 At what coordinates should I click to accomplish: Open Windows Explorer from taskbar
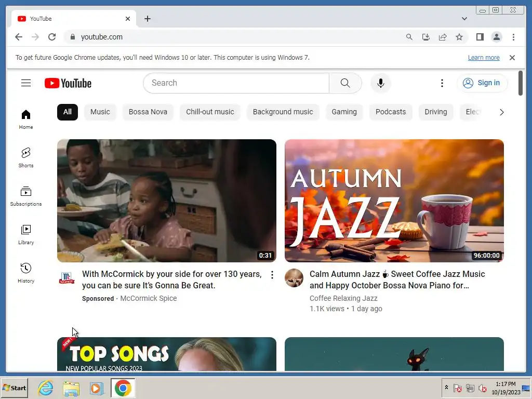point(71,388)
